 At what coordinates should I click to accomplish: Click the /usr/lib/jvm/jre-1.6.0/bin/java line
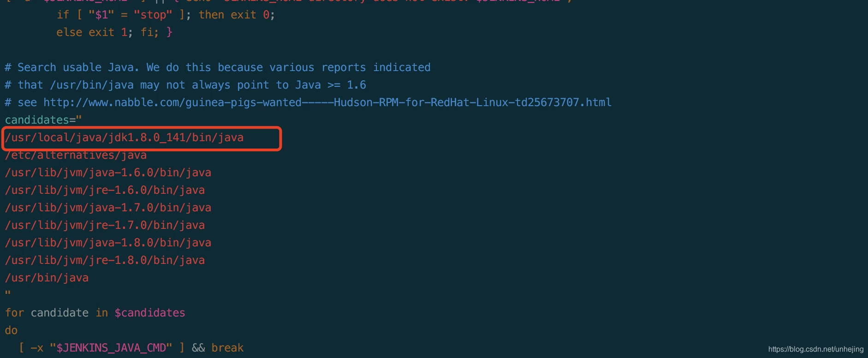pyautogui.click(x=105, y=190)
